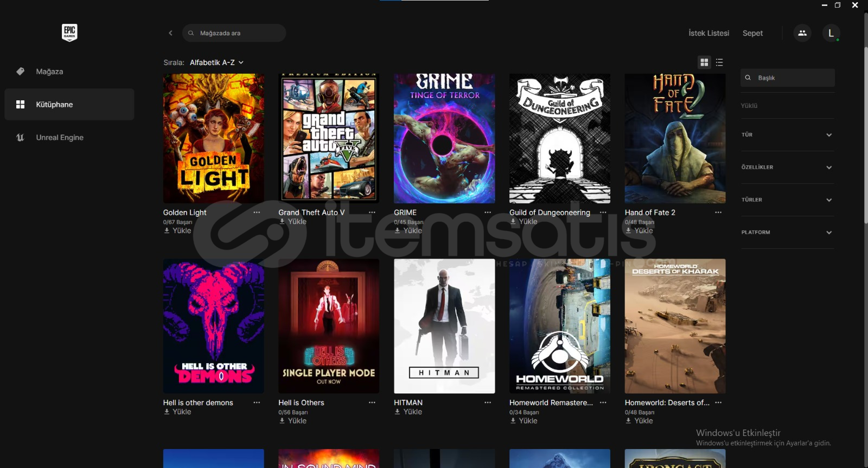
Task: Open more options for Guild of Dungeoneering
Action: coord(603,213)
